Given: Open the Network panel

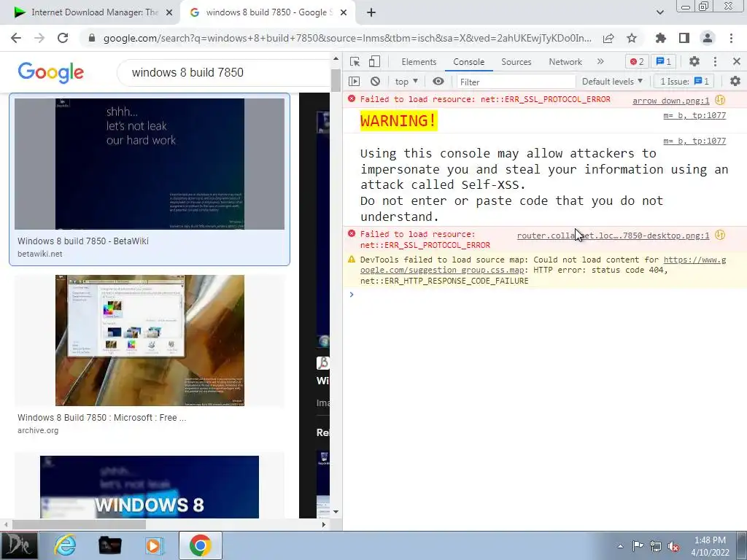Looking at the screenshot, I should pos(565,62).
